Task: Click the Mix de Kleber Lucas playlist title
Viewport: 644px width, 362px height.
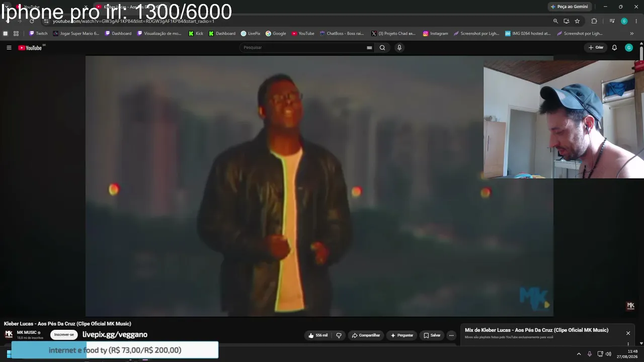Action: point(536,330)
